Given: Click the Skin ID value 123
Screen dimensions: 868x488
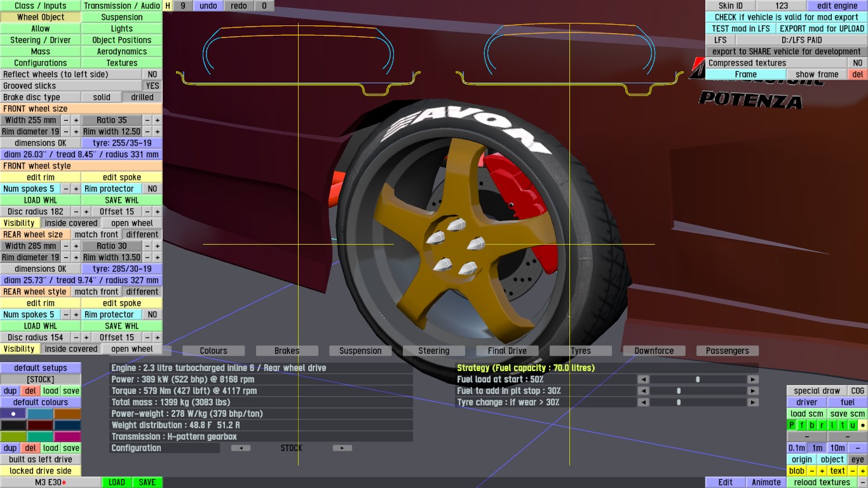Looking at the screenshot, I should (x=782, y=6).
